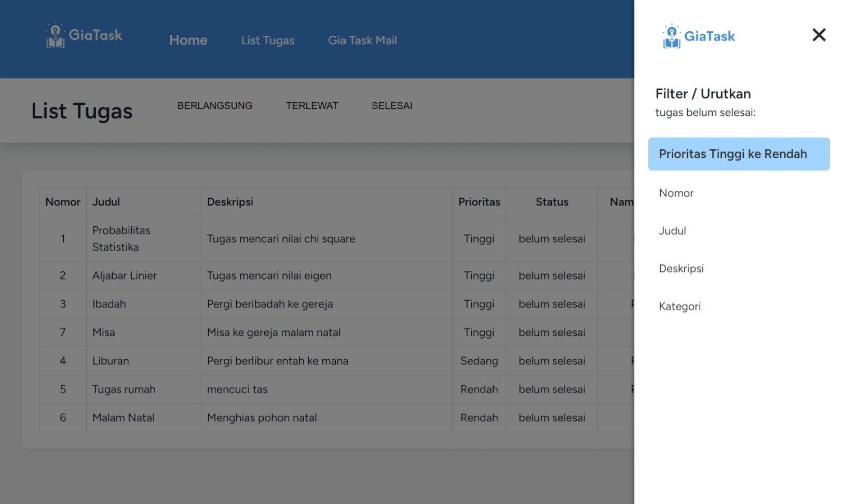The width and height of the screenshot is (844, 504).
Task: Switch to the TERLEWAT tab
Action: 312,105
